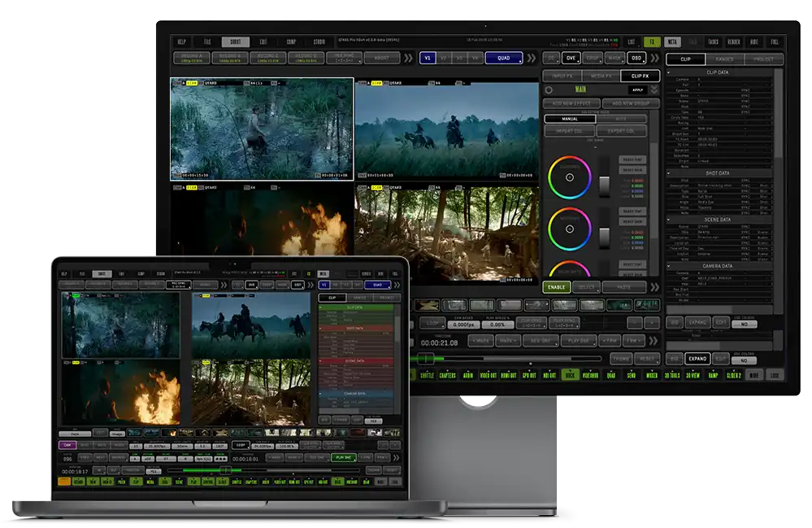Click the ADD NEW EFFECT button
The width and height of the screenshot is (812, 528).
pos(571,104)
